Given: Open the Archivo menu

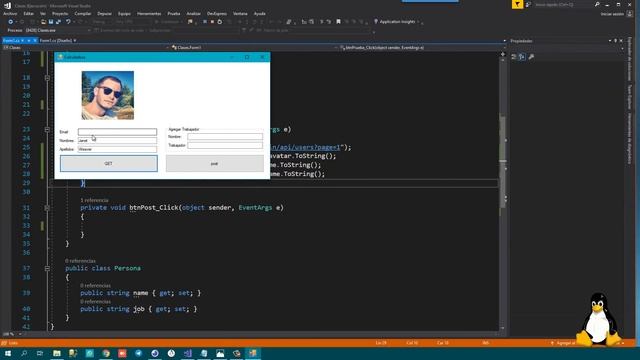Looking at the screenshot, I should (x=10, y=14).
